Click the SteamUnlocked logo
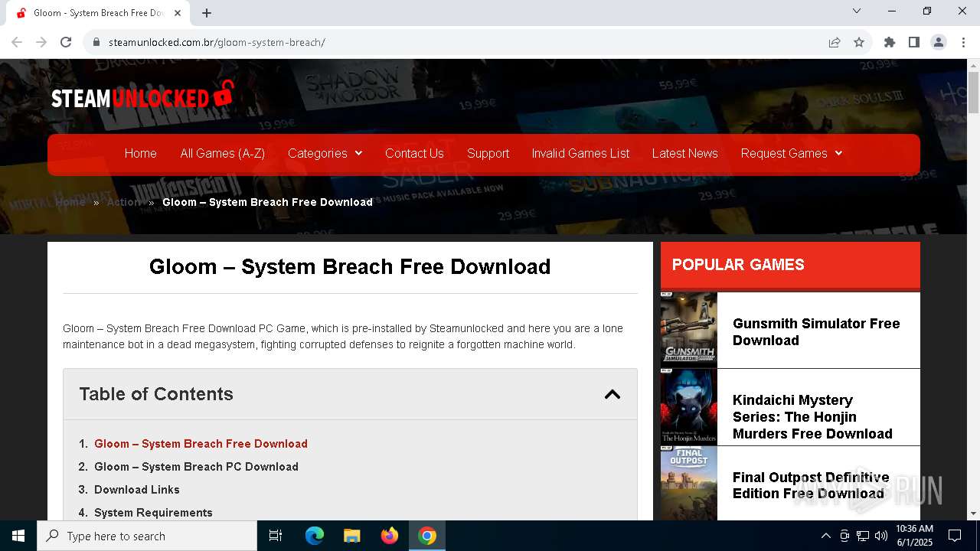The height and width of the screenshot is (551, 980). (142, 96)
